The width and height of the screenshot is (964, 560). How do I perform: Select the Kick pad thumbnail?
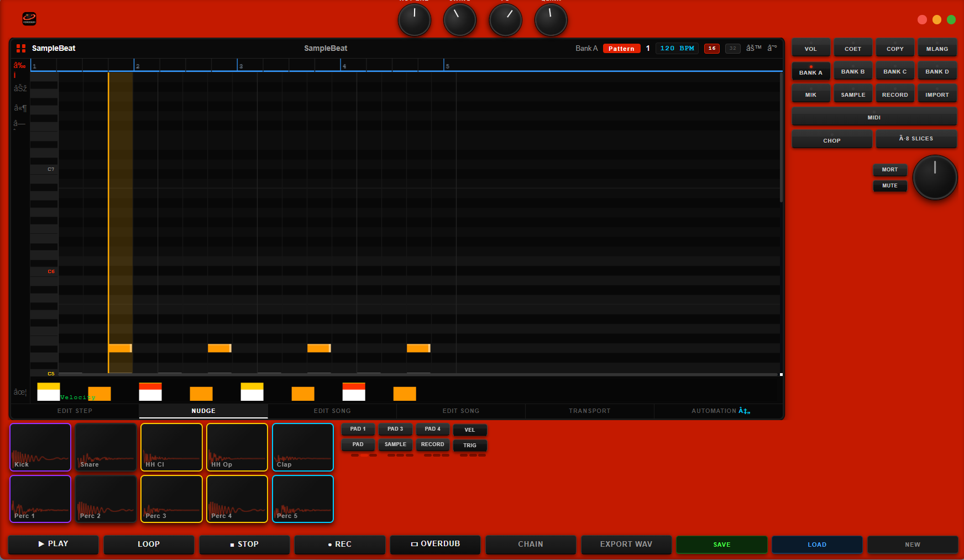(x=40, y=447)
